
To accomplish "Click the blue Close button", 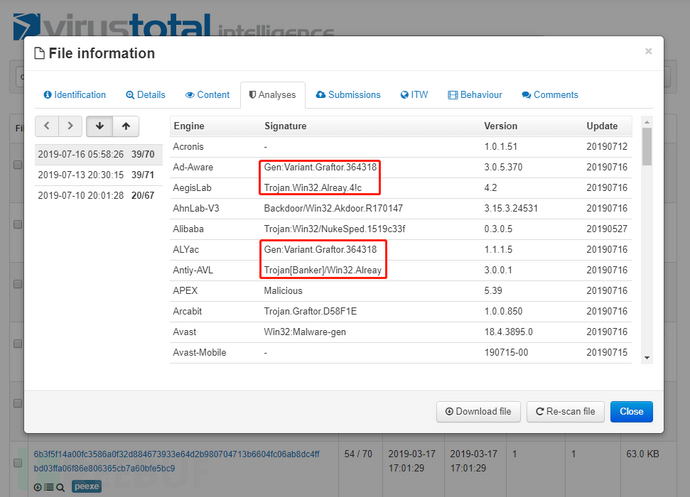I will point(631,411).
